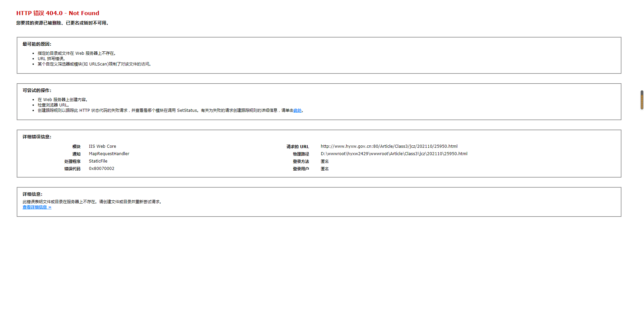Click the 登录方法 label

coord(301,162)
